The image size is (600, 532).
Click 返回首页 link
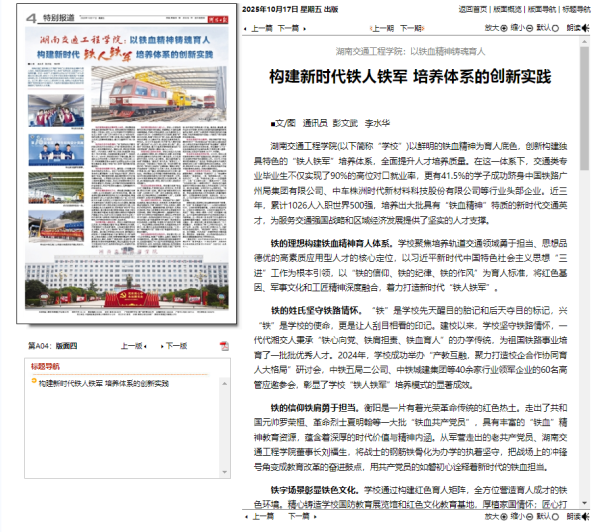(475, 8)
